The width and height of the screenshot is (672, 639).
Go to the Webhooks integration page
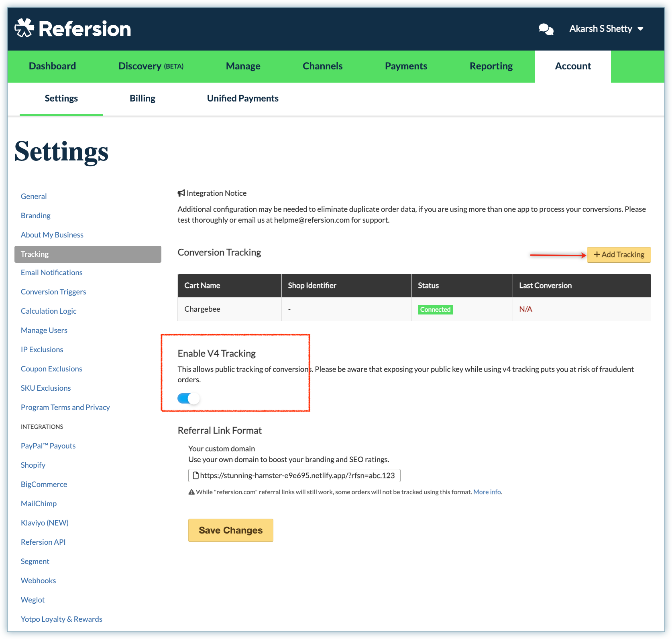click(x=38, y=580)
